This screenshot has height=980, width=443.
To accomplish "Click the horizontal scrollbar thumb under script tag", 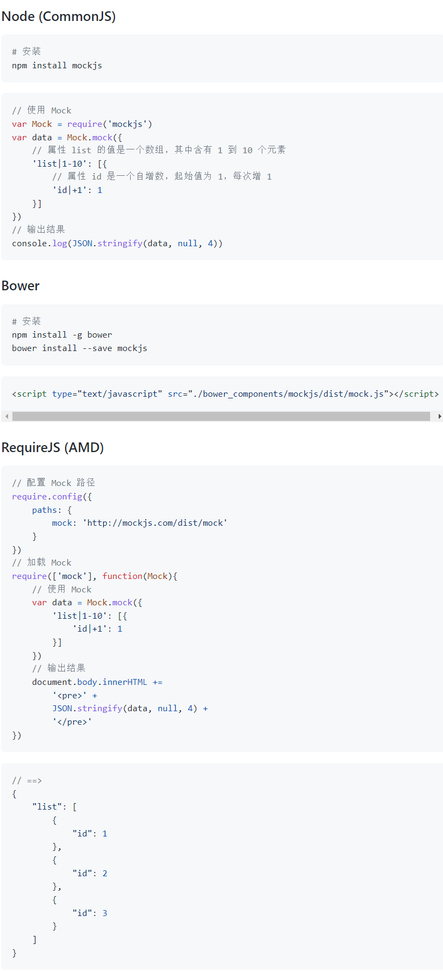I will [221, 417].
